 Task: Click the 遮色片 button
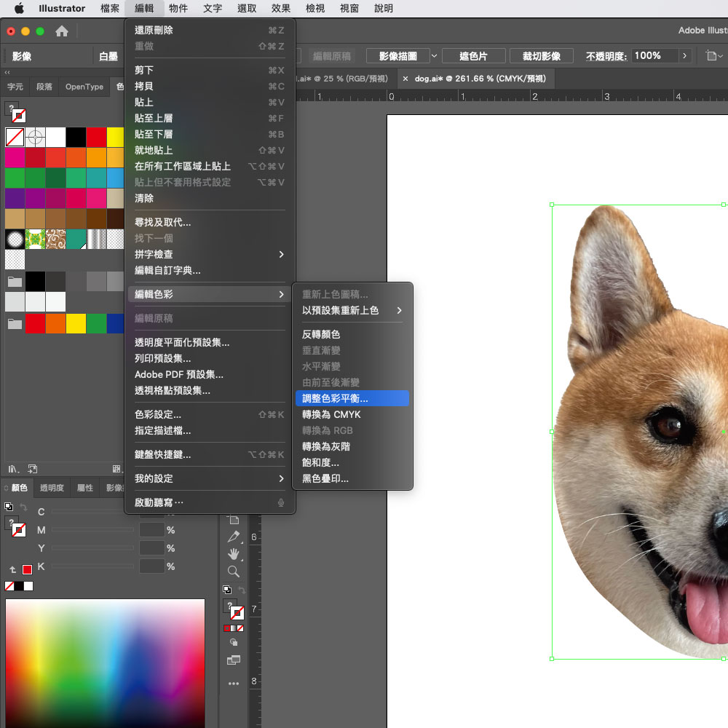point(473,56)
